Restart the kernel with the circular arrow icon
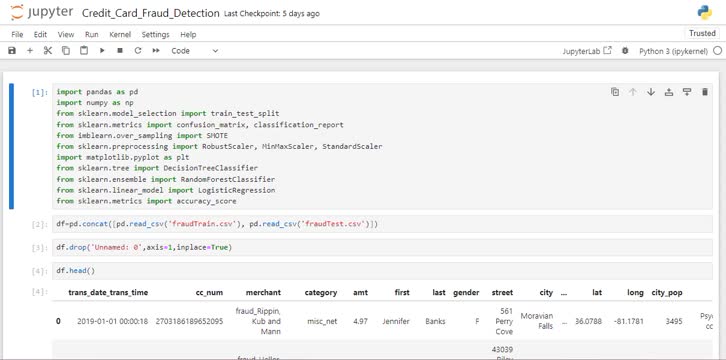 click(x=138, y=51)
